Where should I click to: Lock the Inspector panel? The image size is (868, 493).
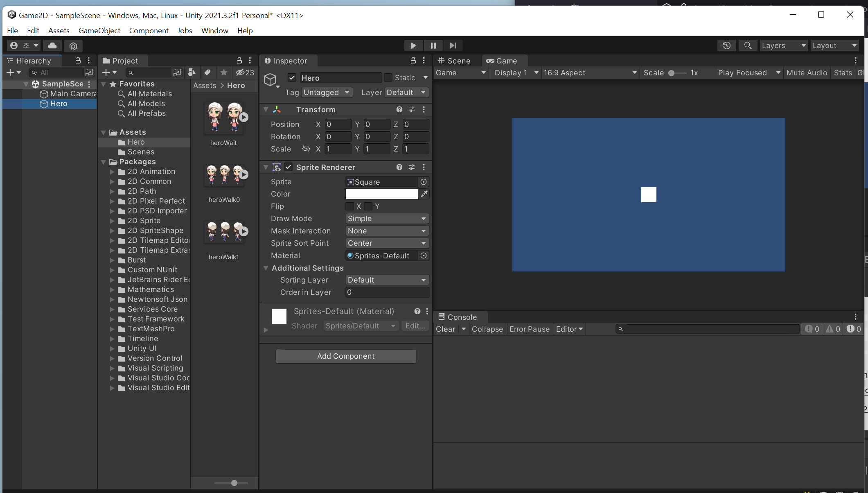(x=413, y=61)
